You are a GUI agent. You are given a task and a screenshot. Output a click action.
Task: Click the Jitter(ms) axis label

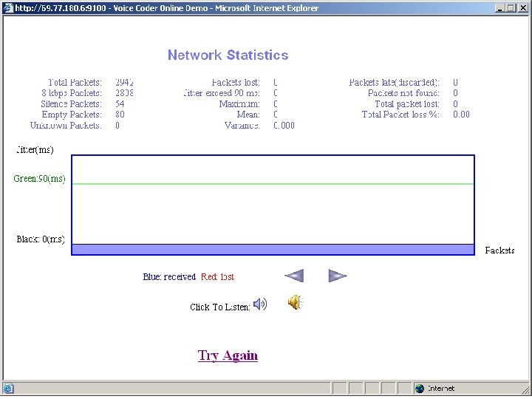click(x=35, y=149)
